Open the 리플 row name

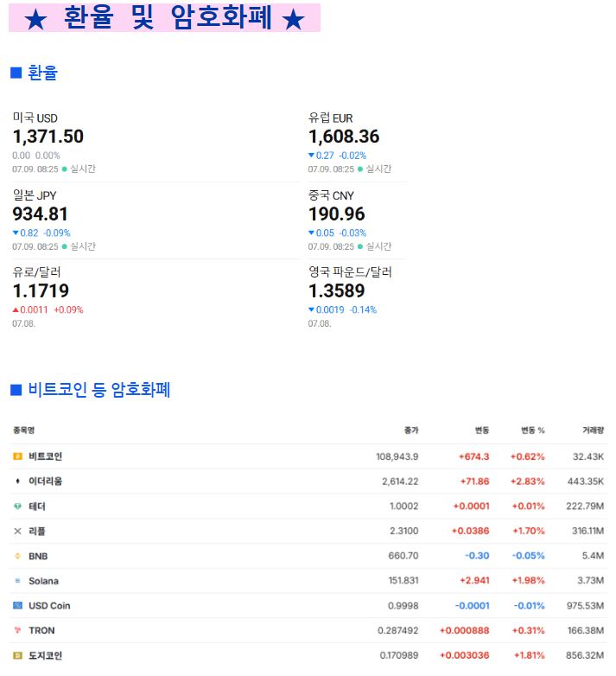point(37,531)
